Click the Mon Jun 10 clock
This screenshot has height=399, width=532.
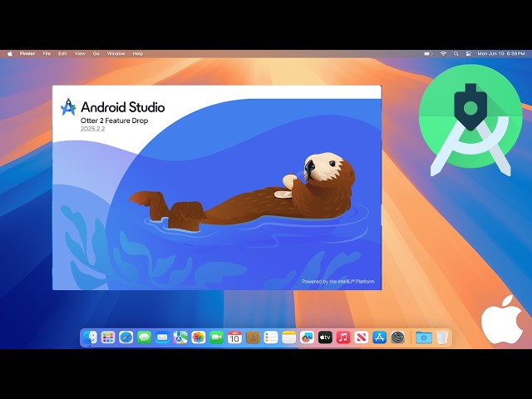click(501, 53)
